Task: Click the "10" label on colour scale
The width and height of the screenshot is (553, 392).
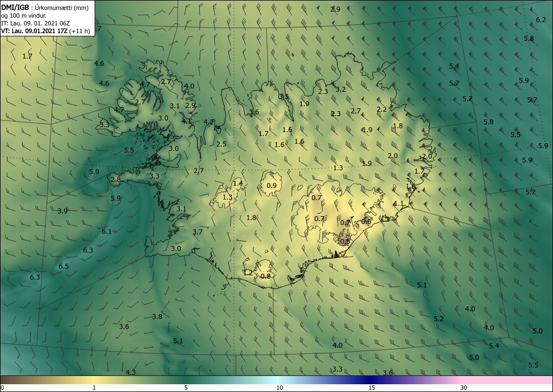Action: click(279, 388)
